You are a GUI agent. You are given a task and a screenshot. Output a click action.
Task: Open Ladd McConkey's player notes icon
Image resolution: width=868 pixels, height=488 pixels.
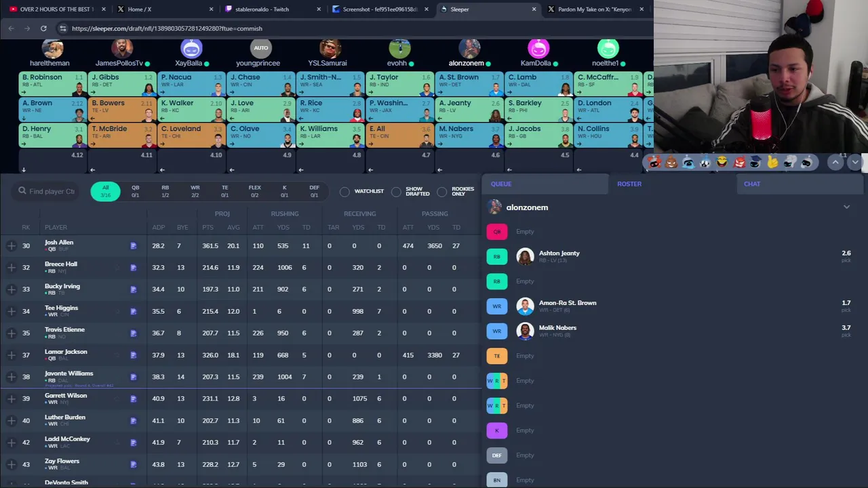(134, 443)
